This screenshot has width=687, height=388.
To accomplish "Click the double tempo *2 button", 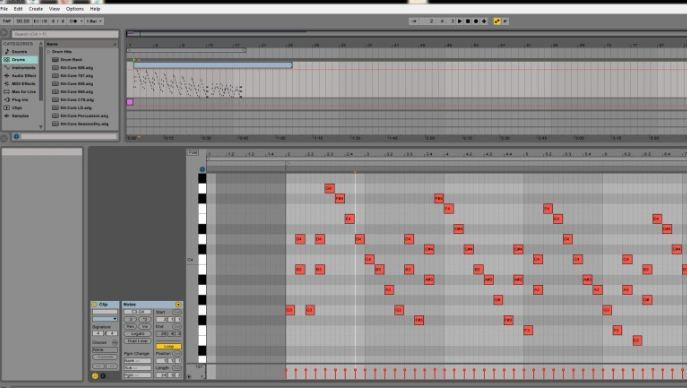I will point(145,319).
